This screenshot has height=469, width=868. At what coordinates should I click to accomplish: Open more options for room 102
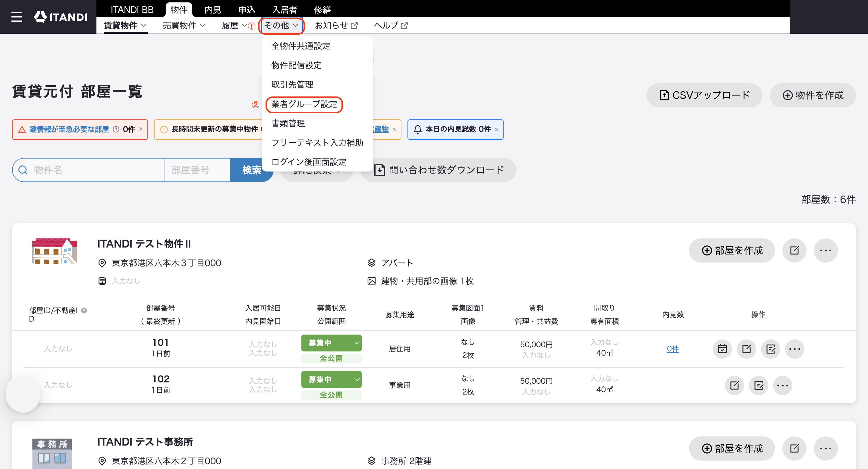(783, 385)
